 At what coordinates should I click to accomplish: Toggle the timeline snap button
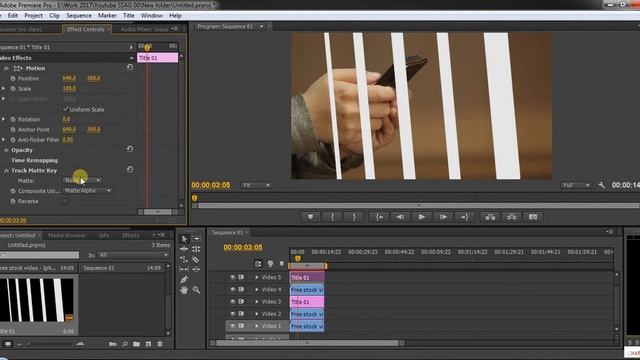(258, 264)
